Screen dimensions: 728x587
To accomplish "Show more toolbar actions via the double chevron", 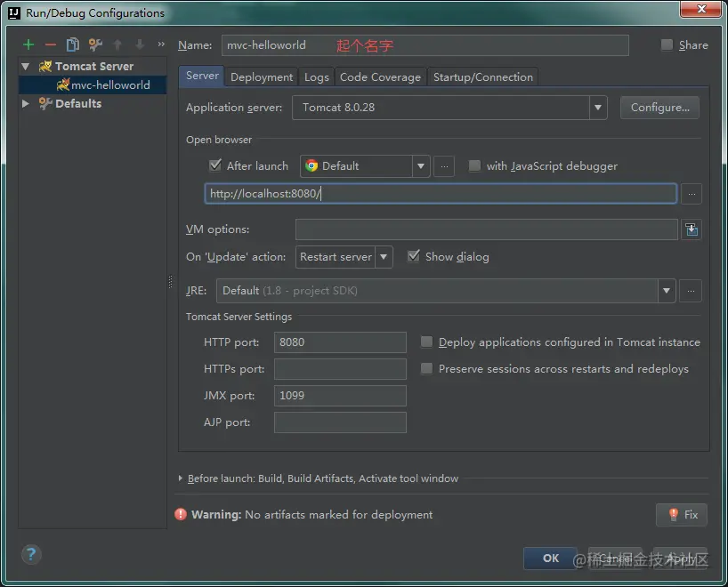I will (x=161, y=44).
